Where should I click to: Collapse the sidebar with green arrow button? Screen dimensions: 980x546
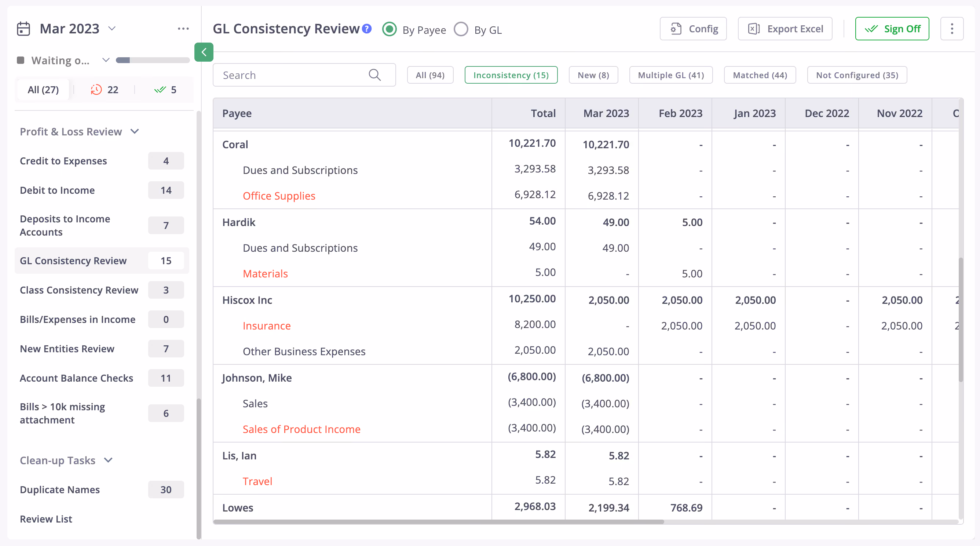204,52
